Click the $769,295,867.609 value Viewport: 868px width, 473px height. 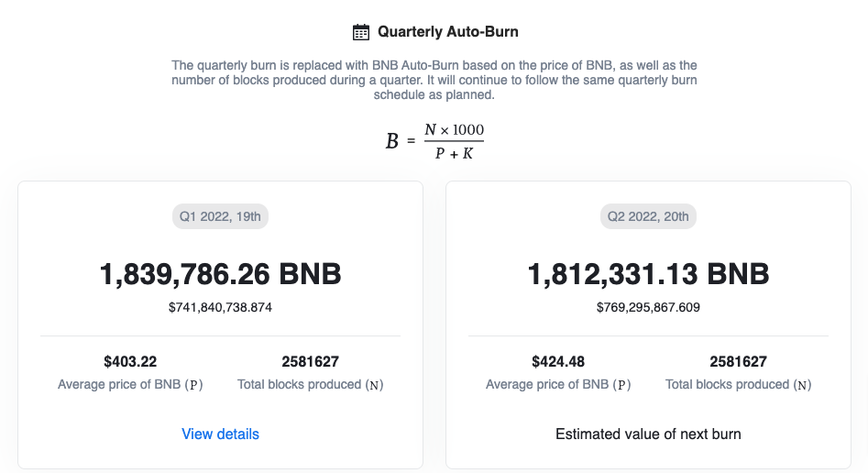click(x=648, y=307)
